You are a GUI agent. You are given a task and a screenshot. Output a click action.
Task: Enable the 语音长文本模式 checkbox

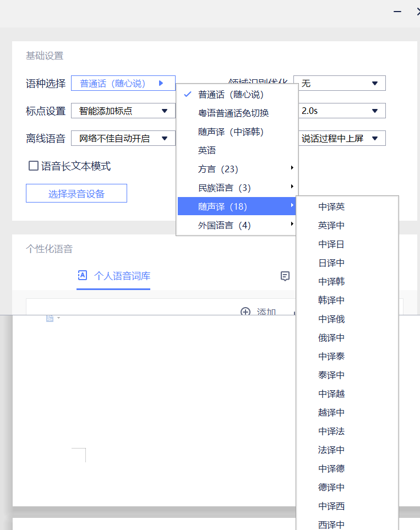tap(34, 166)
